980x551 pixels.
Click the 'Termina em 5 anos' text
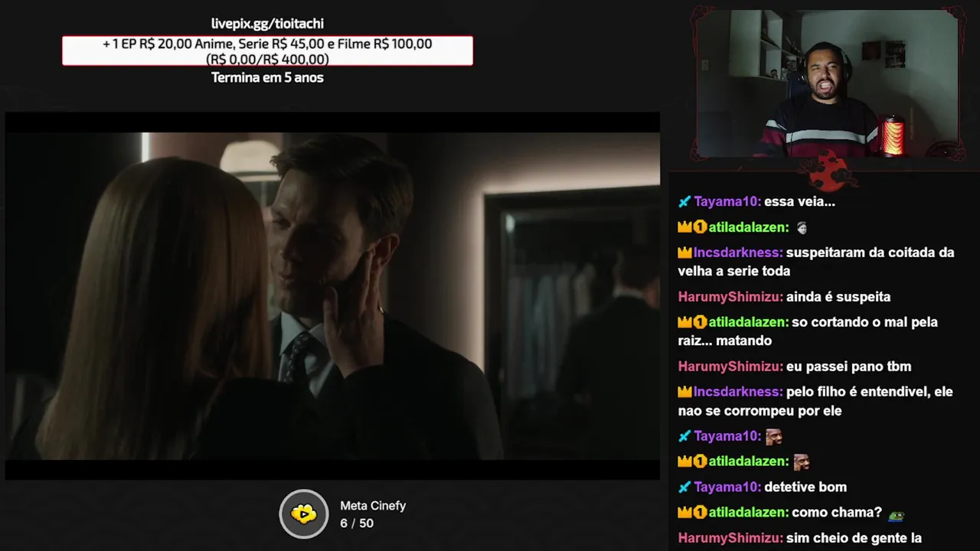click(267, 77)
